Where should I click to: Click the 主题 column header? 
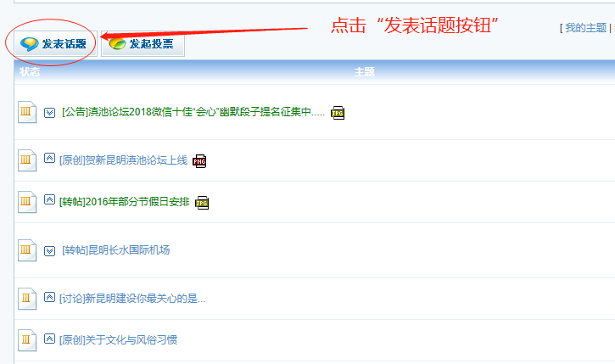365,72
